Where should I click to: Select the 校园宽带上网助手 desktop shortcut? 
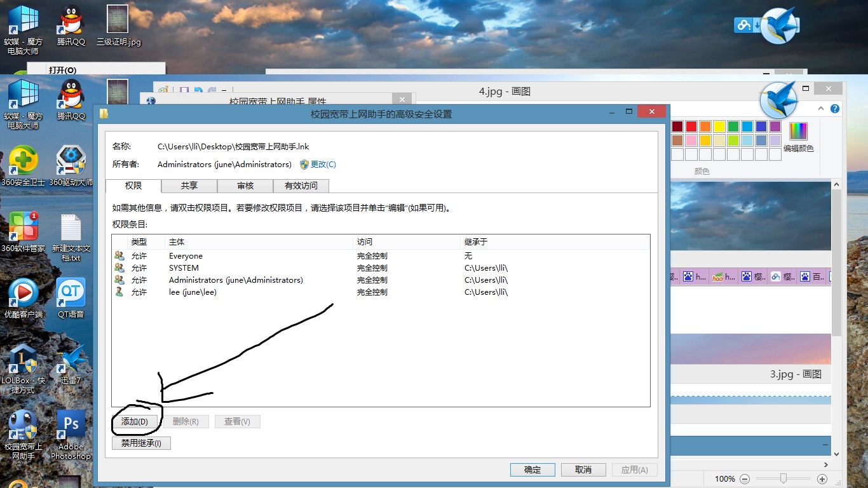pos(24,435)
